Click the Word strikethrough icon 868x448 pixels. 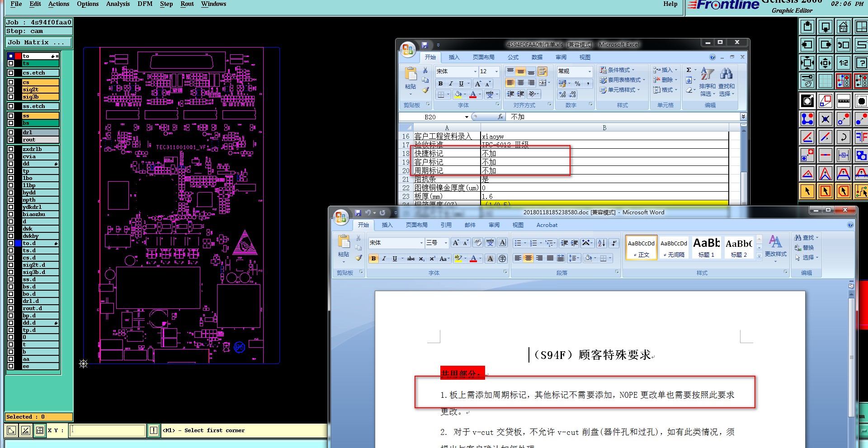click(410, 259)
